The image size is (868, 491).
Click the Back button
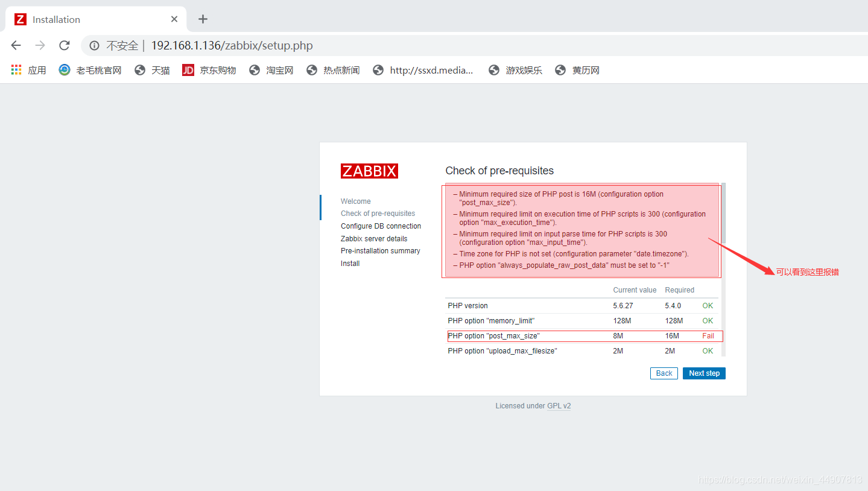[x=664, y=373]
